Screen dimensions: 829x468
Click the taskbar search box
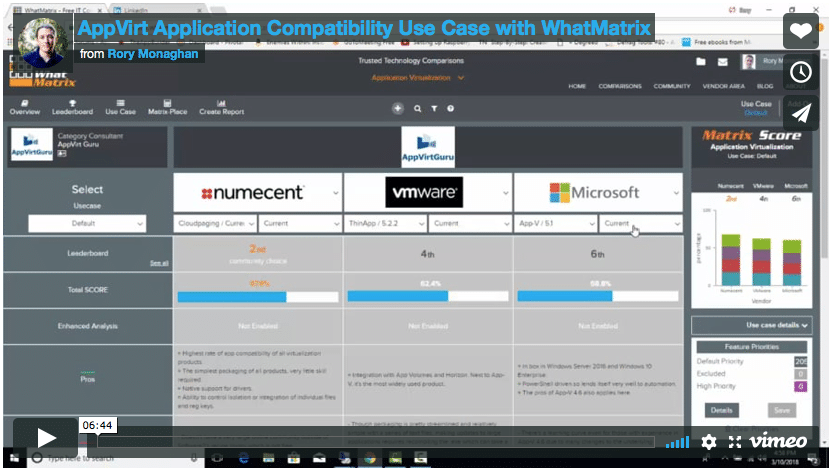(x=115, y=458)
